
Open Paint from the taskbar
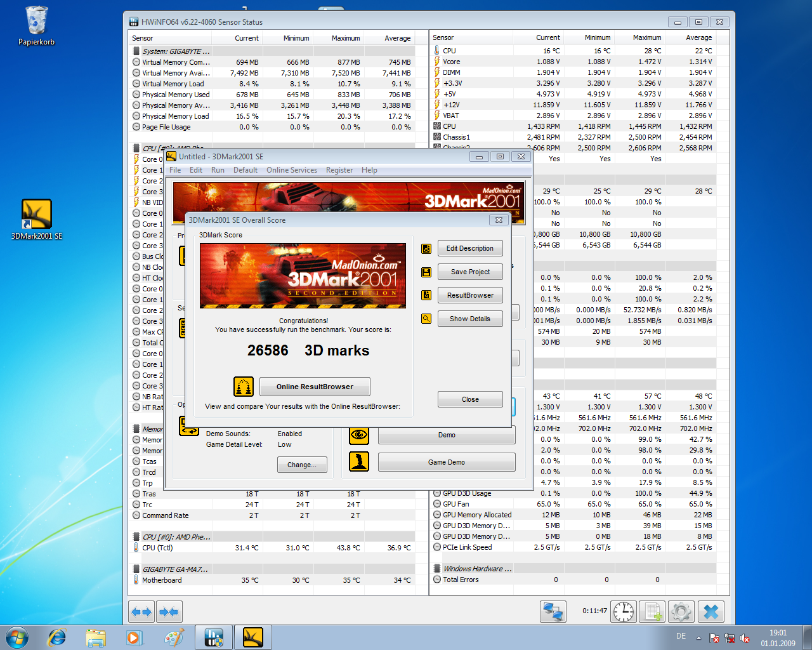173,637
